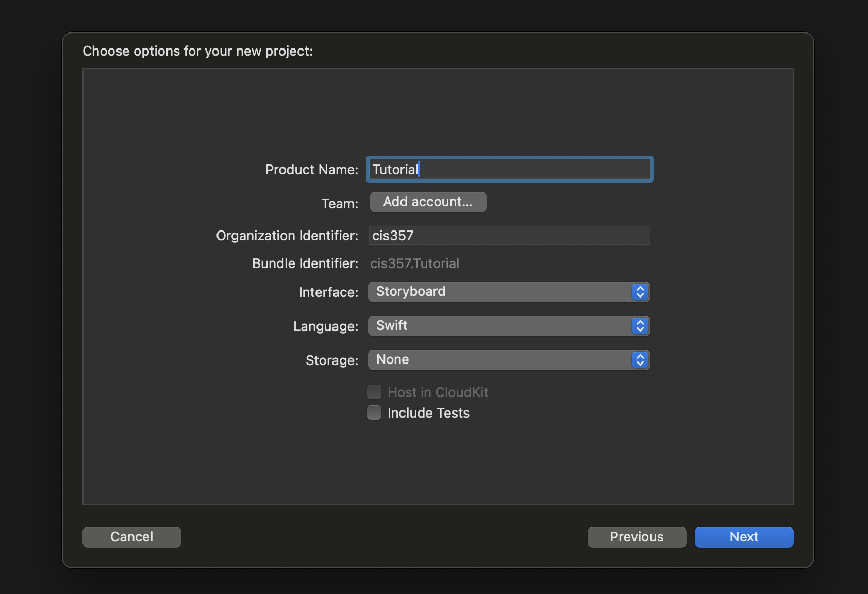
Task: Go back with the Previous button
Action: [x=637, y=537]
